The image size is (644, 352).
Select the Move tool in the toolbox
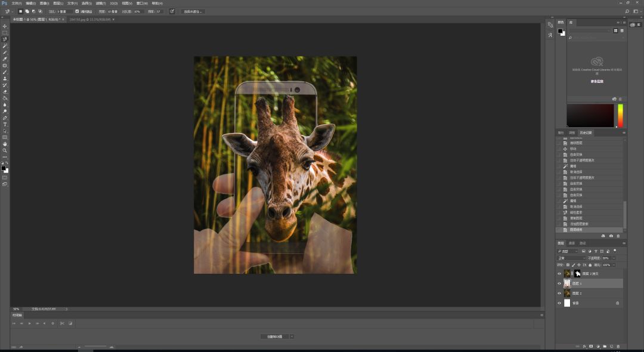(x=5, y=26)
